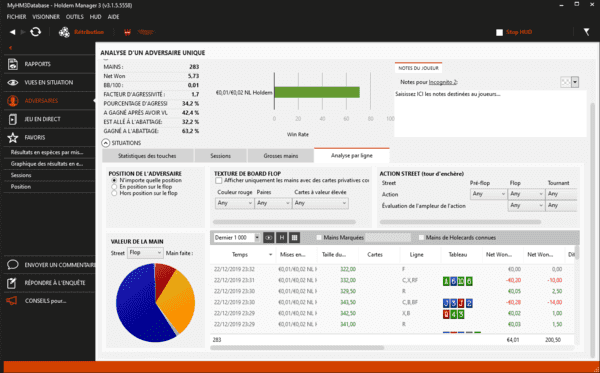Click the Favoris star icon

point(13,138)
